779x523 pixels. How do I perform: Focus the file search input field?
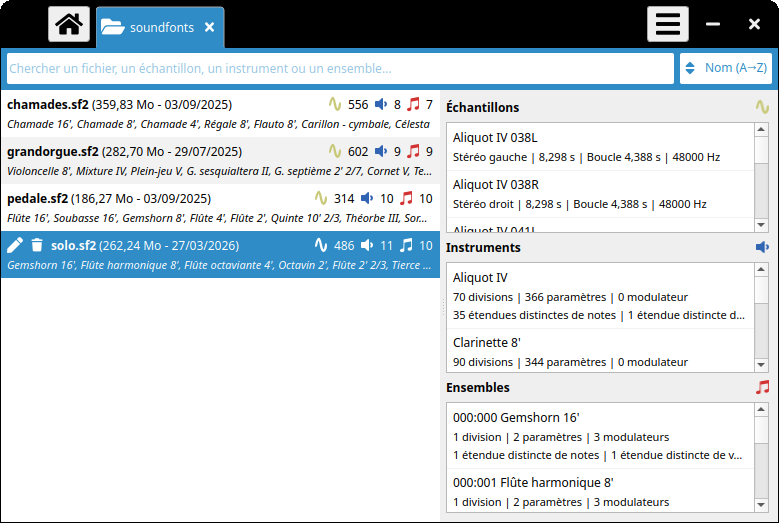point(340,68)
